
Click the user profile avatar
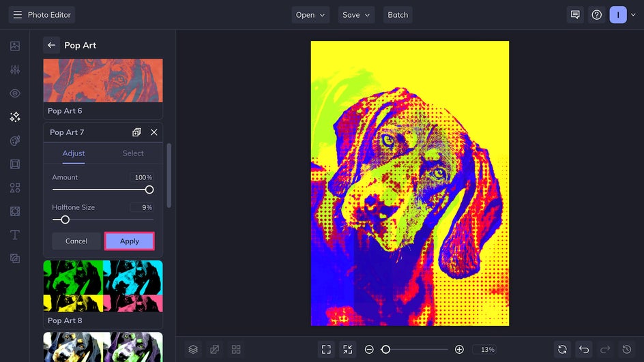tap(617, 15)
